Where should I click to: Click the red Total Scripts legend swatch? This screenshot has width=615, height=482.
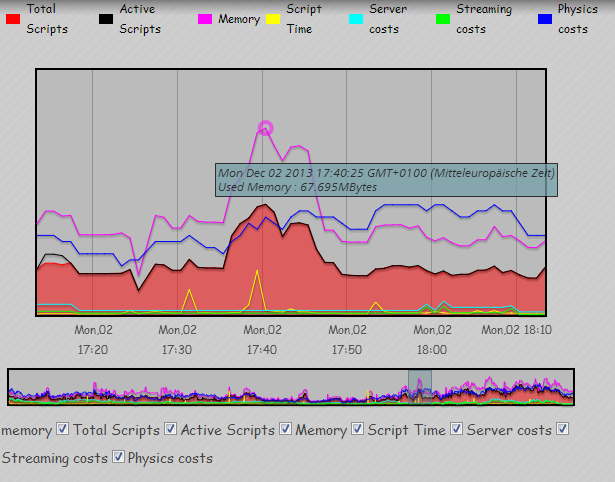pos(12,19)
